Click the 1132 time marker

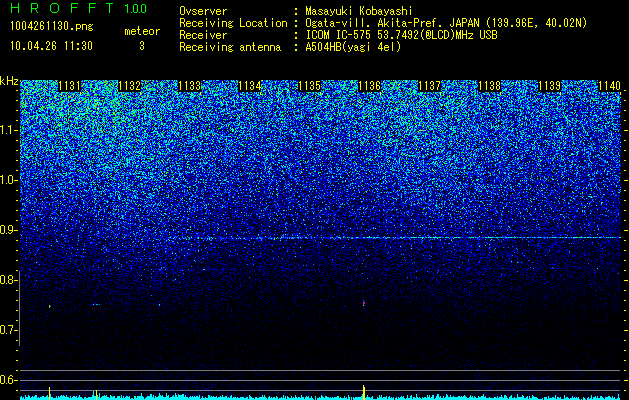[x=130, y=86]
